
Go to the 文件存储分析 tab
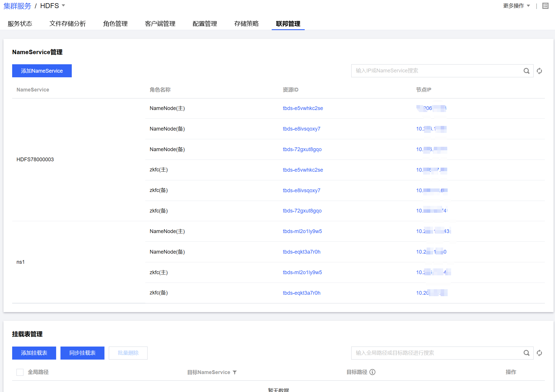click(68, 24)
